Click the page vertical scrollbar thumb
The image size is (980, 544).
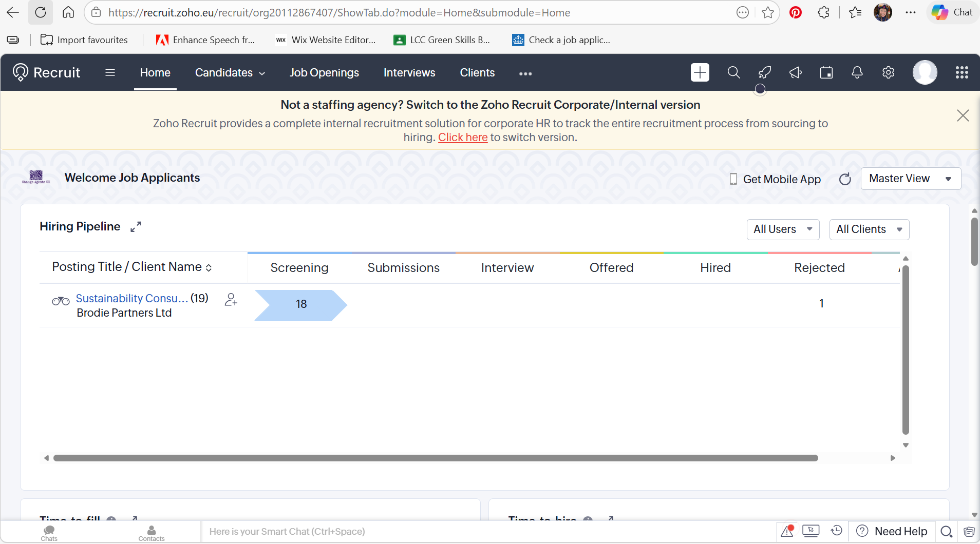tap(974, 241)
